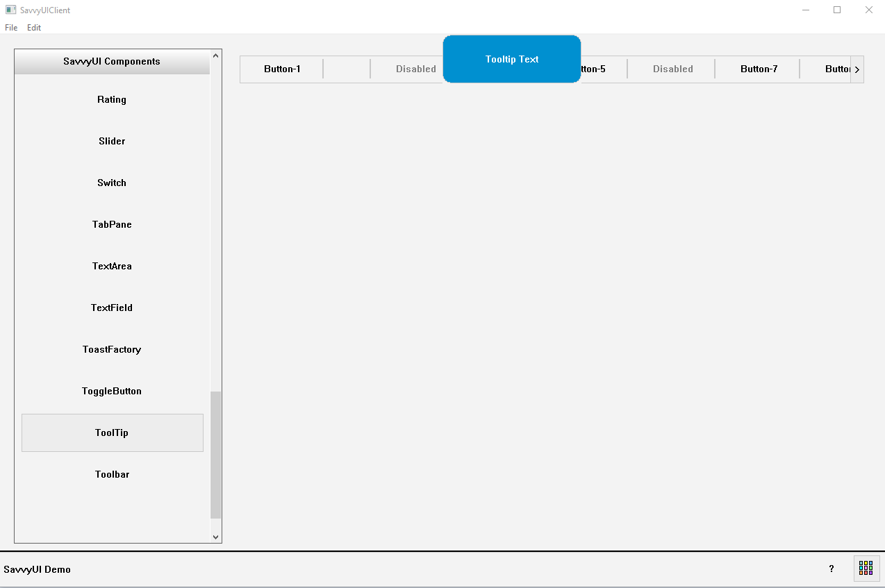Image resolution: width=885 pixels, height=588 pixels.
Task: Maximize the SavvyUIClient window
Action: pyautogui.click(x=837, y=10)
